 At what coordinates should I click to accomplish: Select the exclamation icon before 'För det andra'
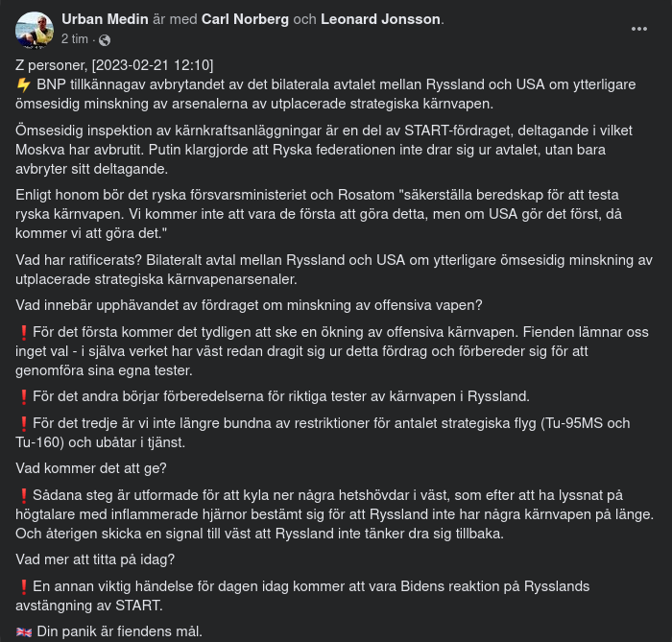[x=24, y=396]
